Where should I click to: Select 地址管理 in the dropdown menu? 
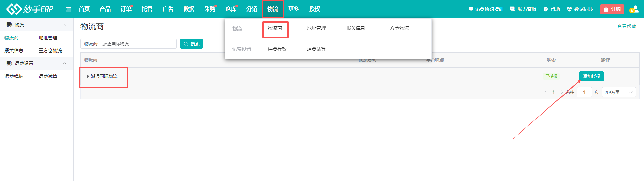click(316, 28)
